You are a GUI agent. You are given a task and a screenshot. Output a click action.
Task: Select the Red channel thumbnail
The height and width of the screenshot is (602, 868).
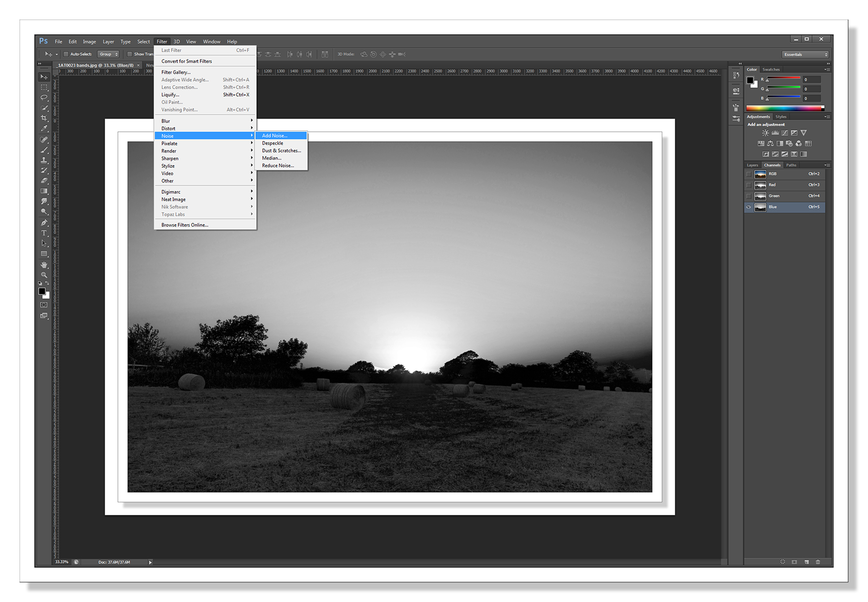click(x=760, y=185)
